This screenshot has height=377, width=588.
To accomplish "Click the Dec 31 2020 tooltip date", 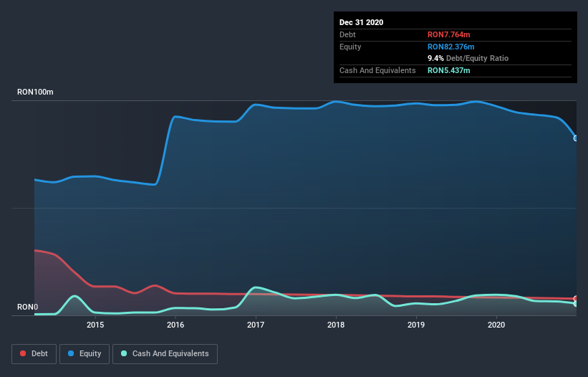I will (361, 22).
